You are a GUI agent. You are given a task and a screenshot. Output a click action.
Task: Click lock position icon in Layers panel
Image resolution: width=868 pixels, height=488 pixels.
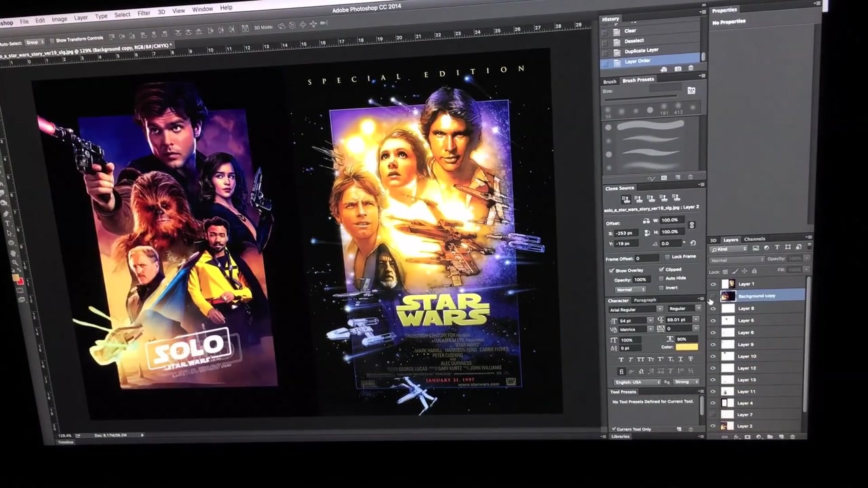pyautogui.click(x=745, y=271)
